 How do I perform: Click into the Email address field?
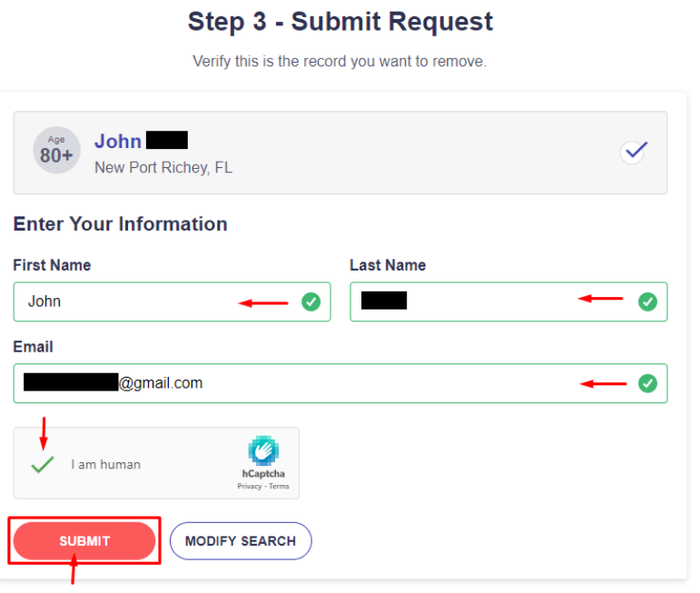click(363, 383)
